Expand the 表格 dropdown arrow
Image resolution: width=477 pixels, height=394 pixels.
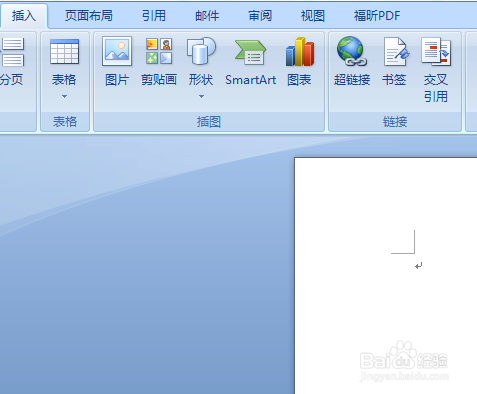(64, 96)
